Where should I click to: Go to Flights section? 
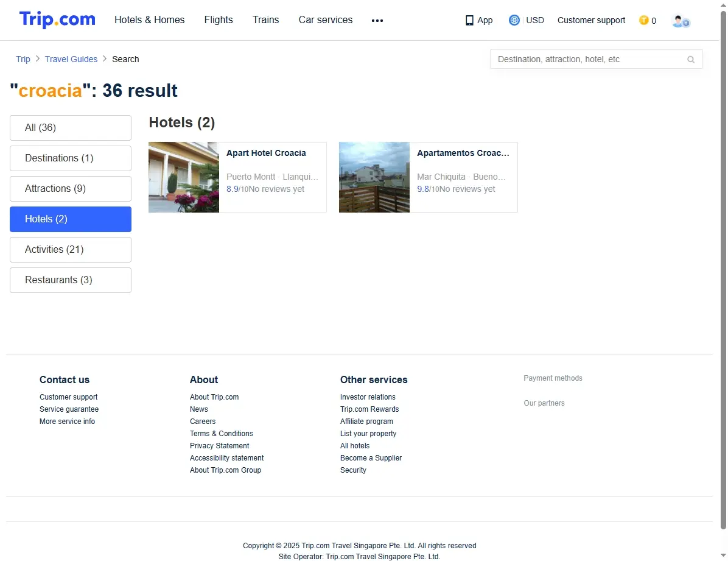click(218, 20)
